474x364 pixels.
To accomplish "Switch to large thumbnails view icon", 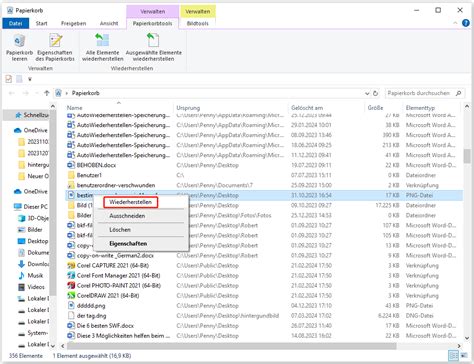I will 463,356.
